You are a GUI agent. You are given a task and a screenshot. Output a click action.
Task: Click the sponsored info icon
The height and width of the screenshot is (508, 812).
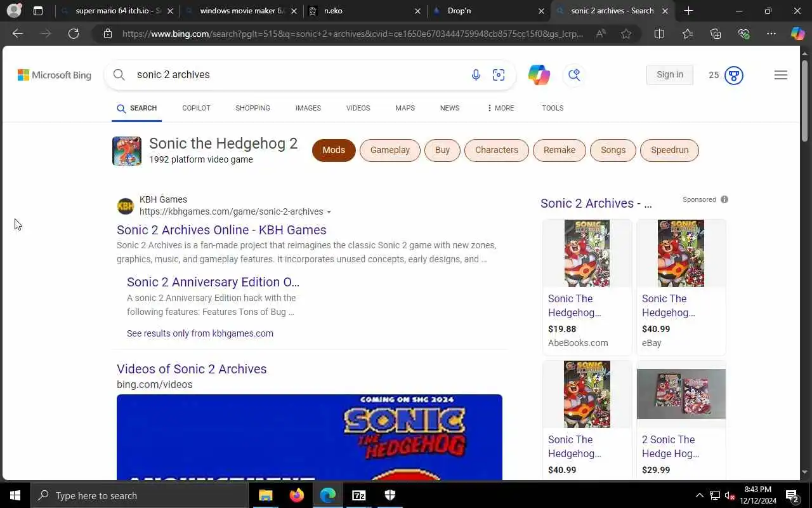724,199
